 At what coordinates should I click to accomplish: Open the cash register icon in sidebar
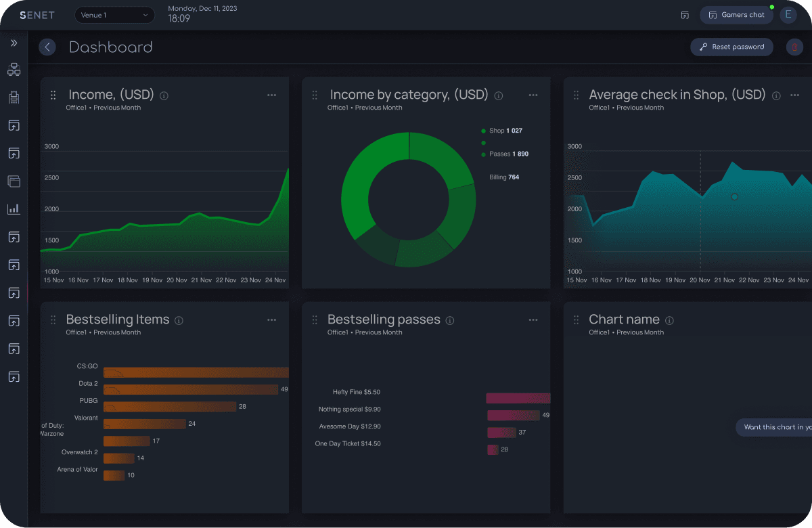[14, 97]
